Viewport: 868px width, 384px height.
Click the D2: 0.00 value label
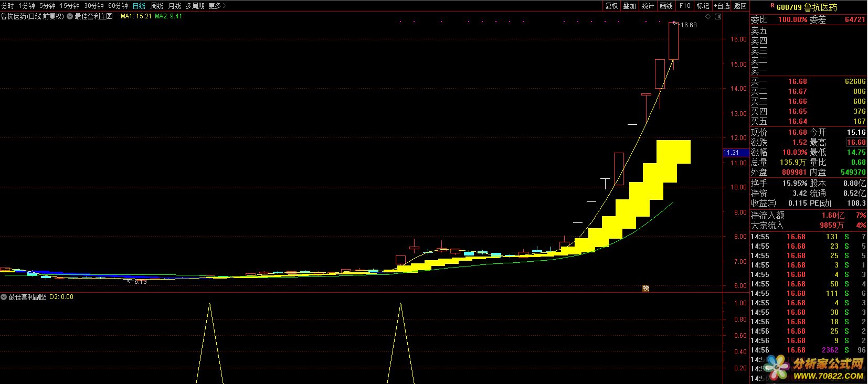pos(61,297)
